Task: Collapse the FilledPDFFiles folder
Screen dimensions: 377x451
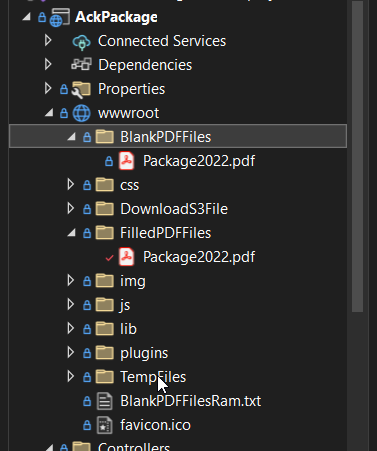Action: pyautogui.click(x=71, y=233)
